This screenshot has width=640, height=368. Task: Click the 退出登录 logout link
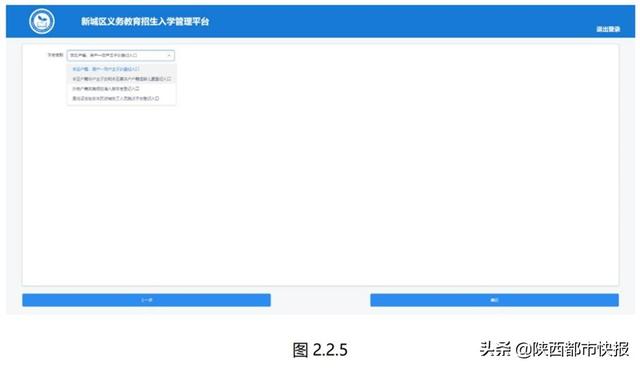click(608, 29)
